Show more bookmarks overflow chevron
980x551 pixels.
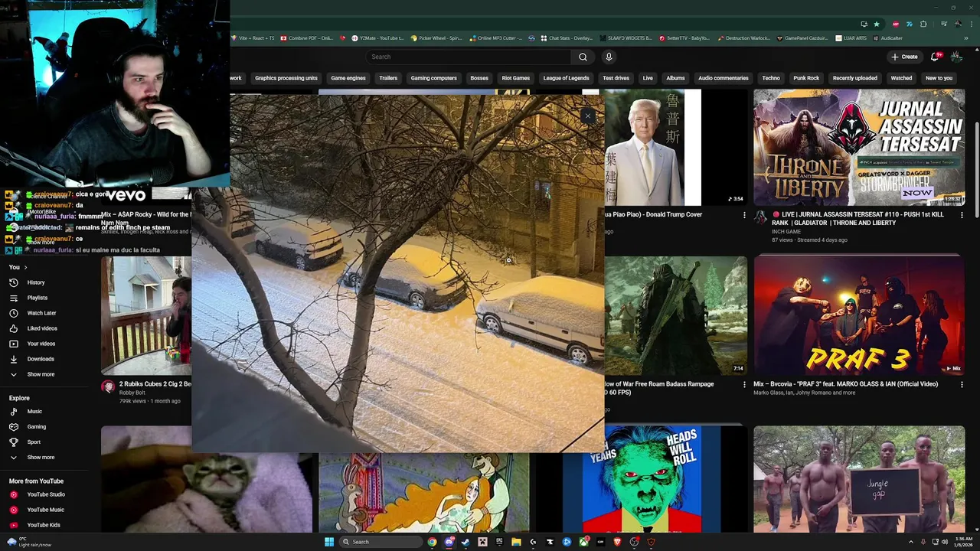pyautogui.click(x=967, y=37)
